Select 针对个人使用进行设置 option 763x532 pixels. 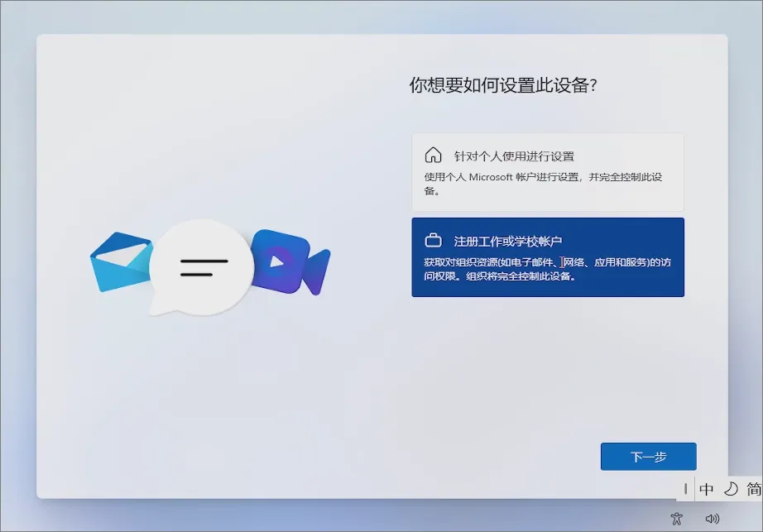coord(548,170)
